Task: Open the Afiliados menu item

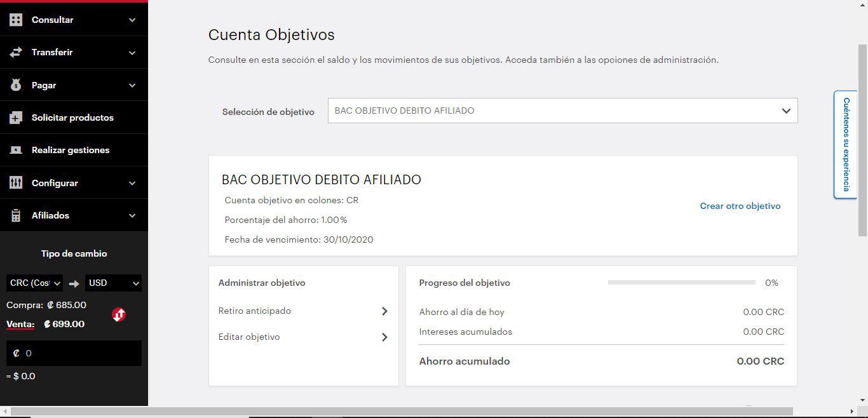Action: [74, 215]
